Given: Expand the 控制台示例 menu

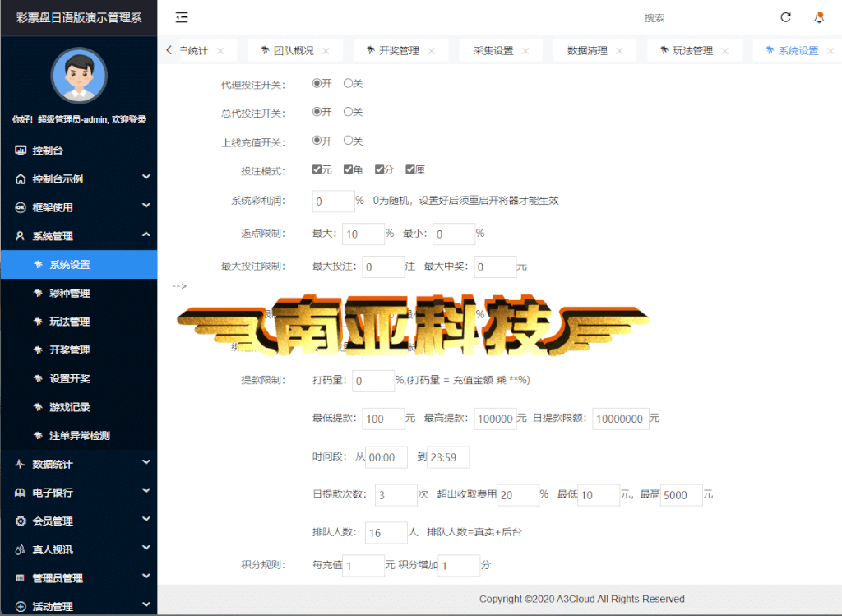Looking at the screenshot, I should tap(146, 177).
